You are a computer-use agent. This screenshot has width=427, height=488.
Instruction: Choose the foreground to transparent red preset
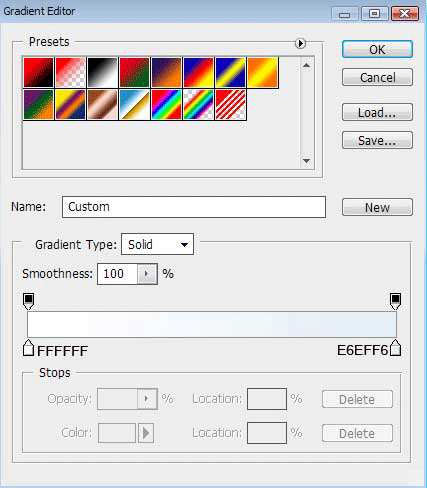(70, 72)
